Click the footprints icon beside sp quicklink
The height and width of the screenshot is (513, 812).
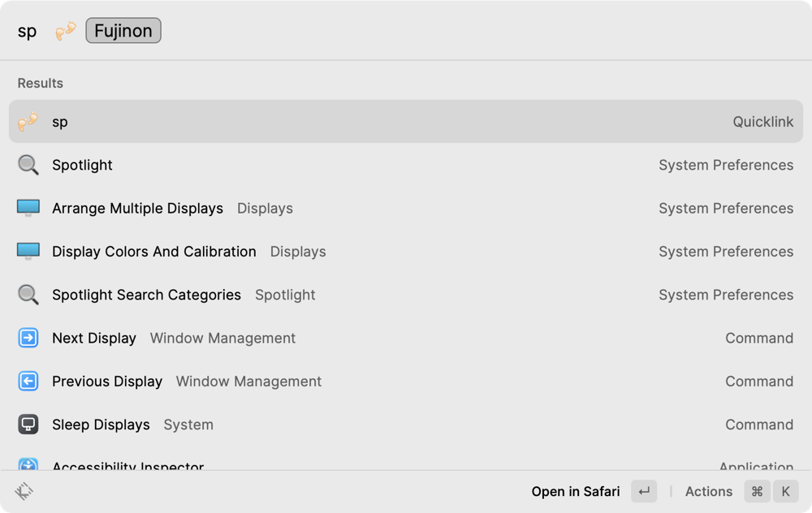tap(28, 122)
